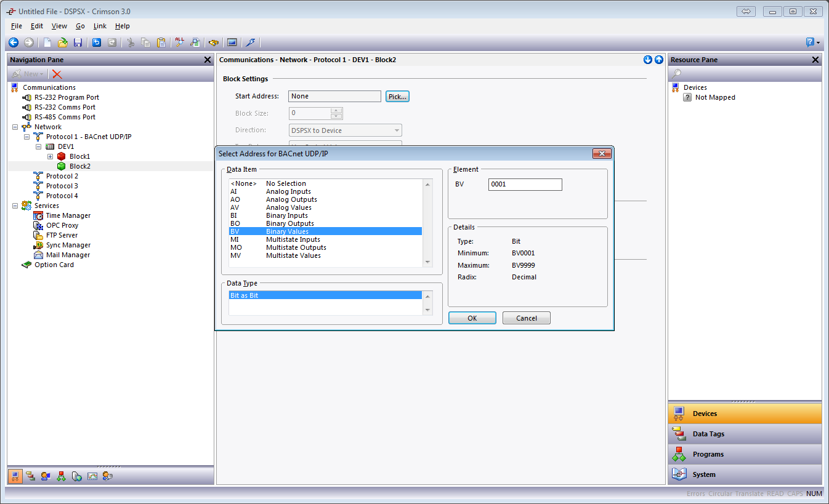Select MV Multistate Values data item
Viewport: 829px width, 504px height.
[325, 255]
